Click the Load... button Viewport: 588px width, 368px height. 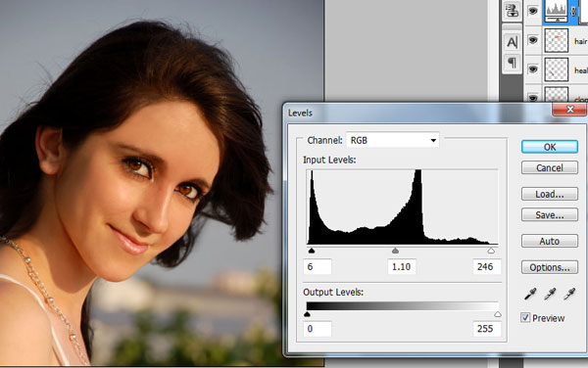tap(550, 194)
